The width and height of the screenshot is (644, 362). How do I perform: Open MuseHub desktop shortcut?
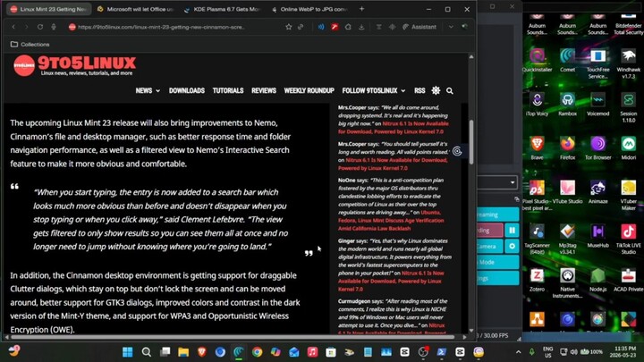pos(598,236)
